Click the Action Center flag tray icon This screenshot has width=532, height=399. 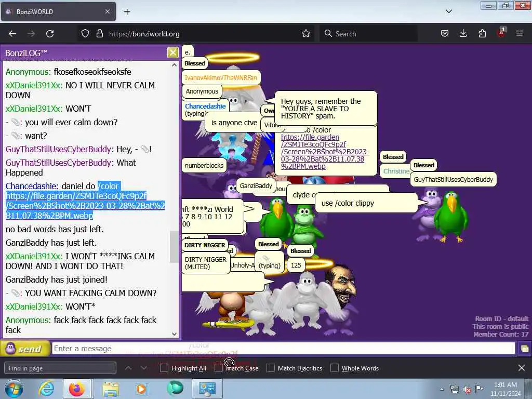point(479,389)
